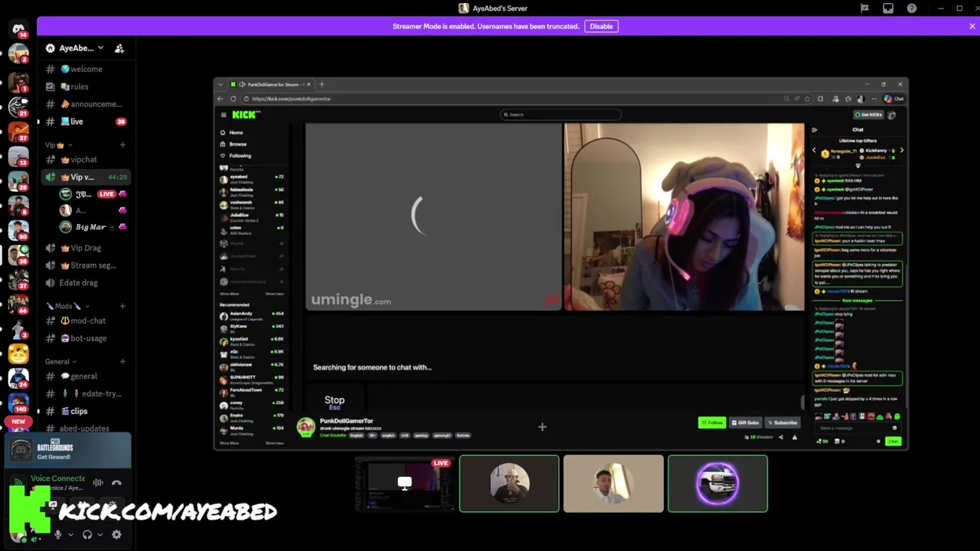The height and width of the screenshot is (551, 980).
Task: Open the clips channel
Action: pyautogui.click(x=85, y=412)
